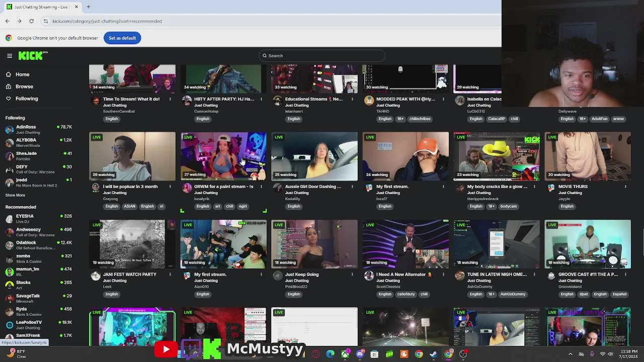Open options for 'Aussie Girl Door Dashing'
The height and width of the screenshot is (362, 644).
(352, 187)
